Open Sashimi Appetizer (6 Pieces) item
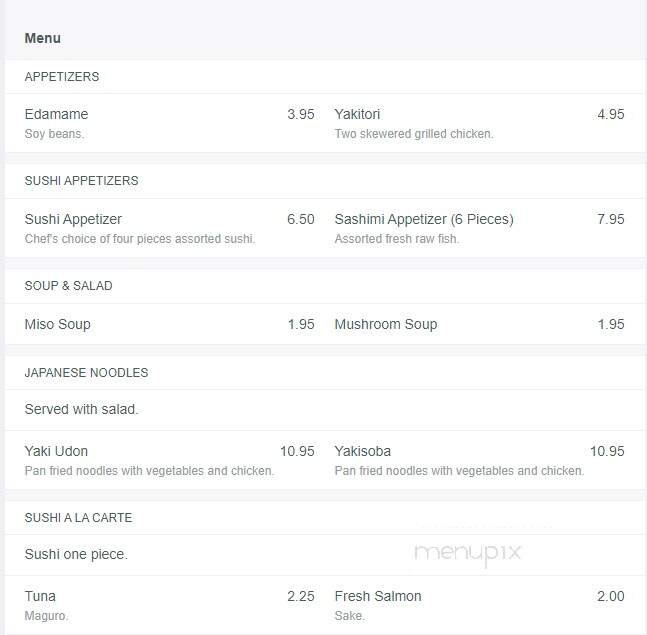The width and height of the screenshot is (647, 635). pyautogui.click(x=424, y=219)
